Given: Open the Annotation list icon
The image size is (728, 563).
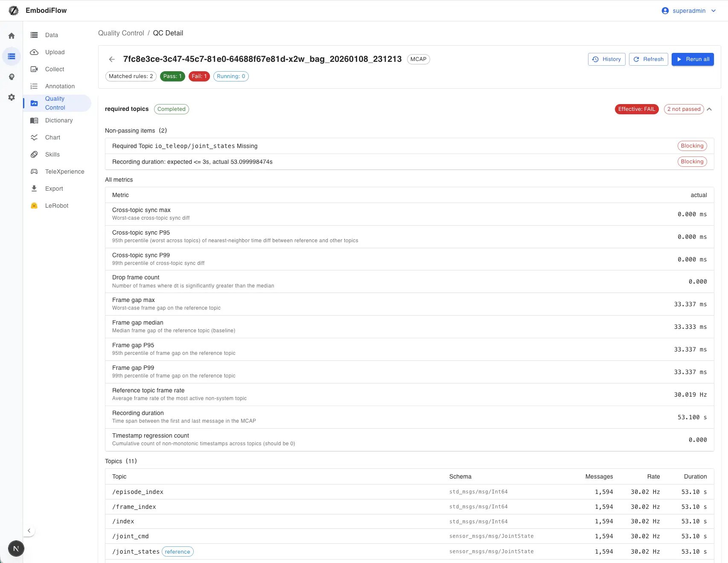Looking at the screenshot, I should (x=34, y=86).
